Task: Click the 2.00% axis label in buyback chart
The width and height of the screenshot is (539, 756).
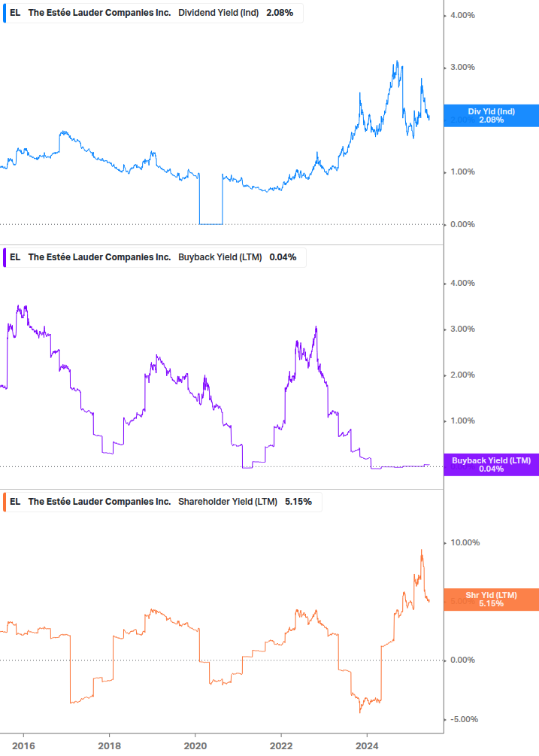Action: [x=462, y=375]
